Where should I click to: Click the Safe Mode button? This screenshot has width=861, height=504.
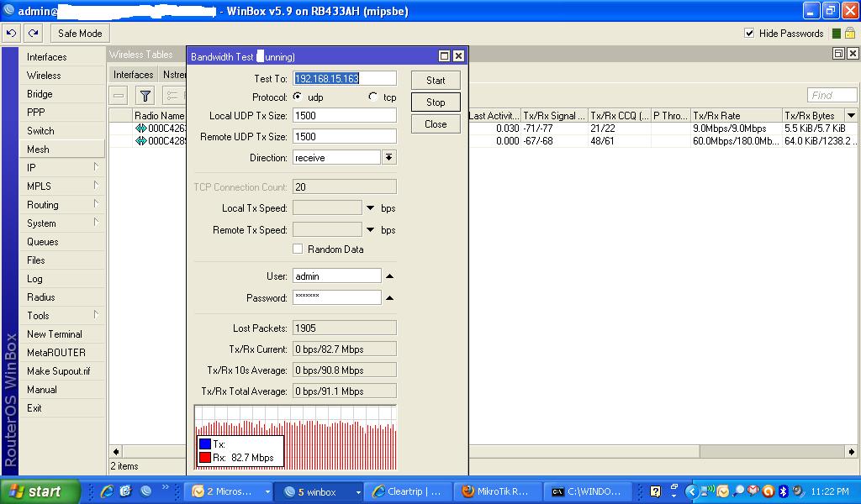pyautogui.click(x=79, y=33)
